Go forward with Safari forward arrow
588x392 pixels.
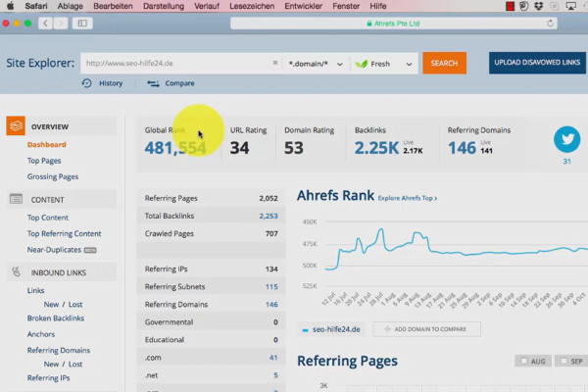pyautogui.click(x=61, y=24)
